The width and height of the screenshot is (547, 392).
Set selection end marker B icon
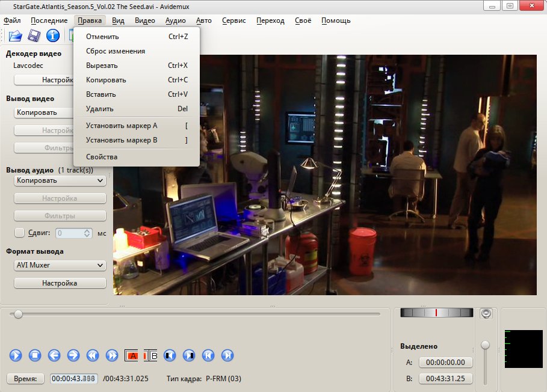tap(150, 355)
